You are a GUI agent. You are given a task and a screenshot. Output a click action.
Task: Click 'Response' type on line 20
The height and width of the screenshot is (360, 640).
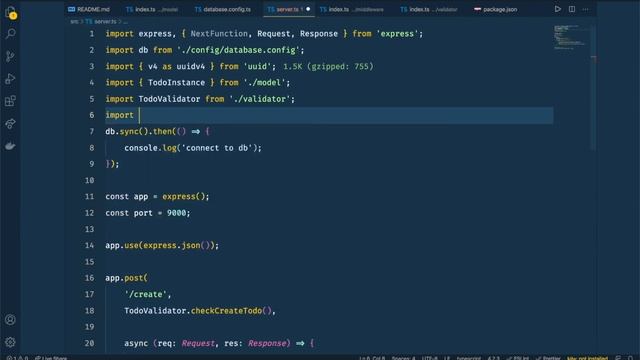pyautogui.click(x=267, y=343)
